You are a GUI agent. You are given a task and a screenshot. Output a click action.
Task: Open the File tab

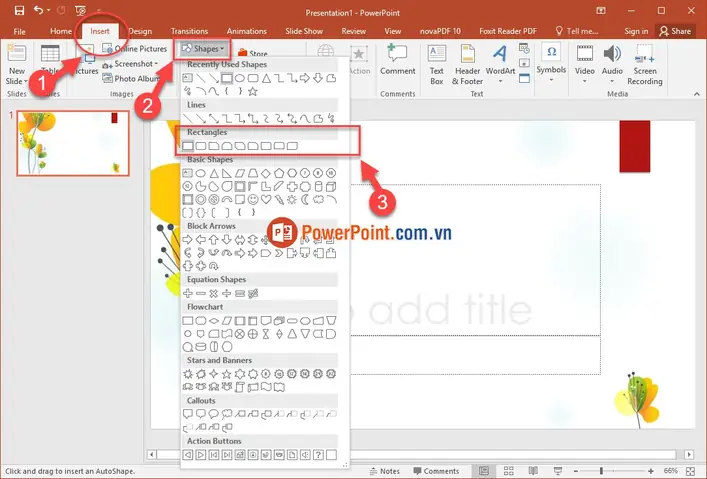click(x=19, y=31)
